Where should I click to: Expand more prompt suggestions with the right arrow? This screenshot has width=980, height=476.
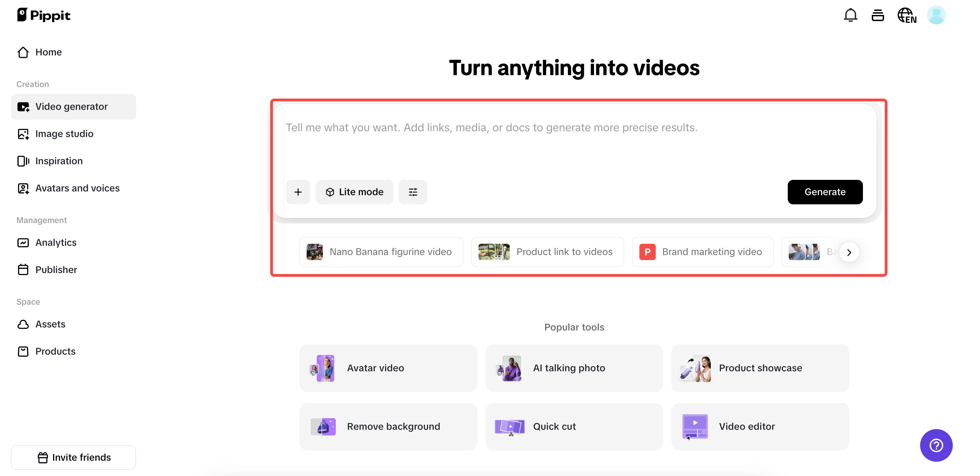(849, 252)
